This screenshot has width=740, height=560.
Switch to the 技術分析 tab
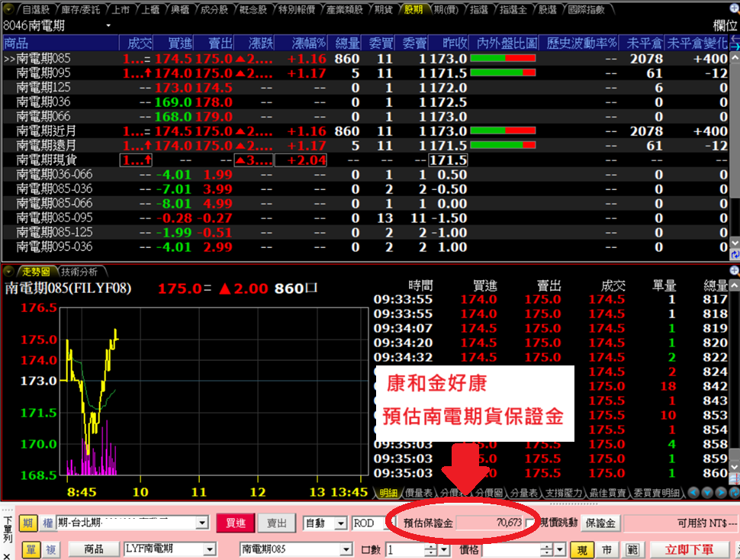79,272
